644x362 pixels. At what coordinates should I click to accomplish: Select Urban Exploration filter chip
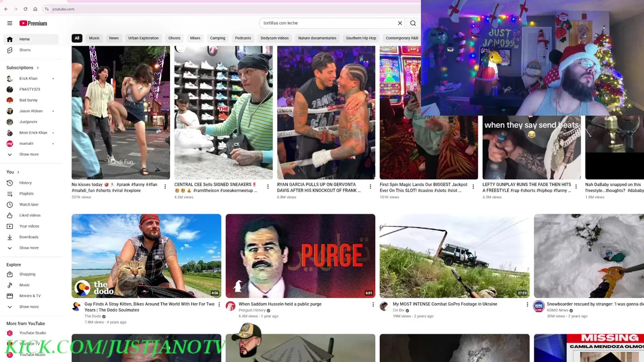(x=143, y=38)
